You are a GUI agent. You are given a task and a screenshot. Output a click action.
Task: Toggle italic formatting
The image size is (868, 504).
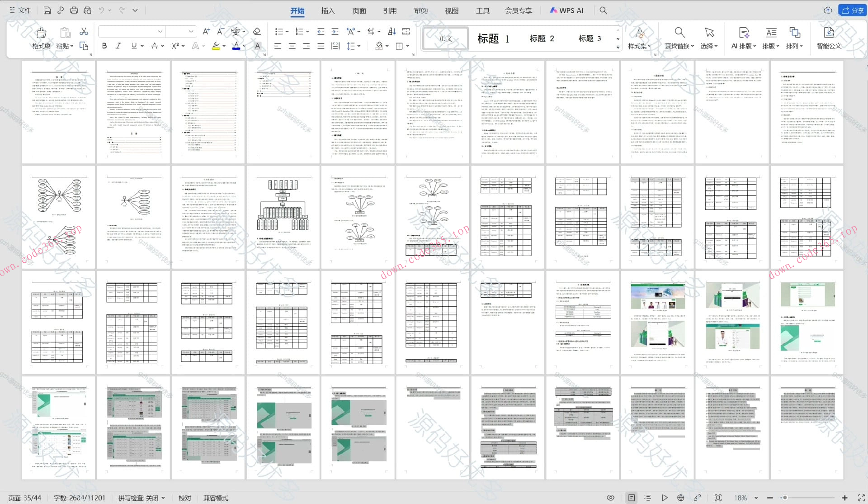(x=118, y=46)
